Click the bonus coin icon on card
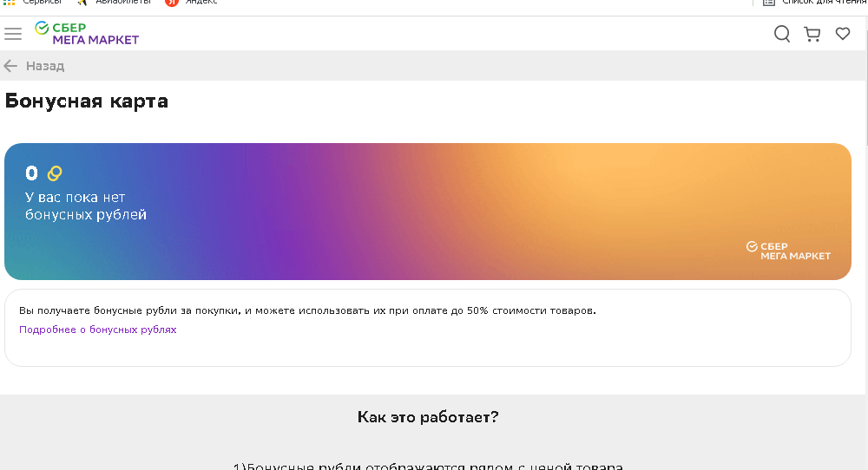The image size is (868, 470). pyautogui.click(x=54, y=173)
